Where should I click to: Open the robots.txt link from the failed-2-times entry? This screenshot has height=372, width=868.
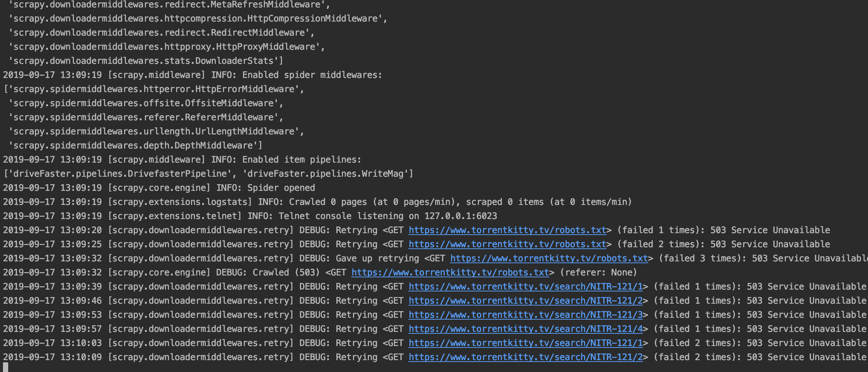click(507, 244)
